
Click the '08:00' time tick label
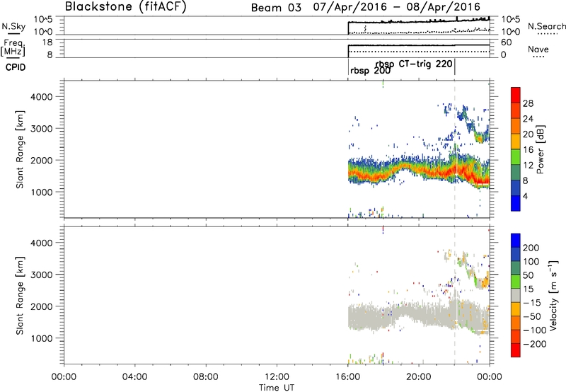point(206,377)
